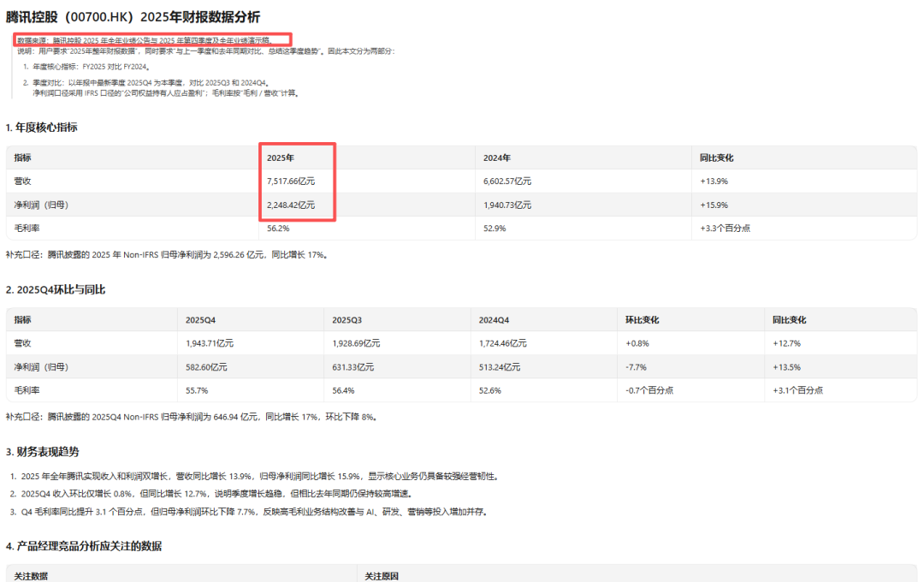Select the 52.6% gross margin cell

pyautogui.click(x=489, y=390)
